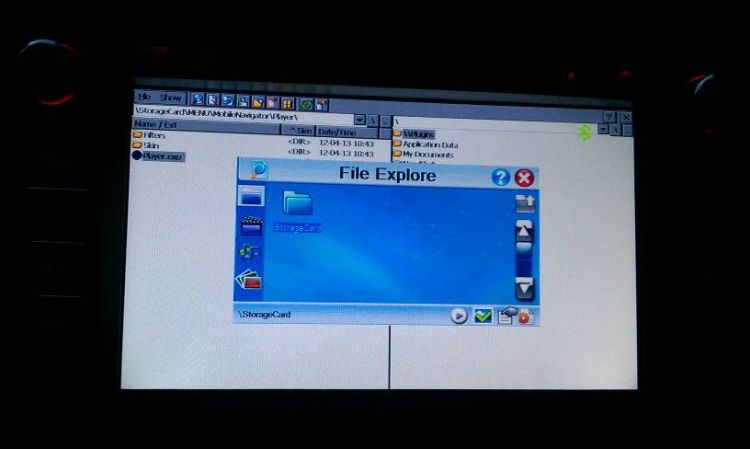Image resolution: width=750 pixels, height=449 pixels.
Task: Select the pictures category icon
Action: click(249, 279)
